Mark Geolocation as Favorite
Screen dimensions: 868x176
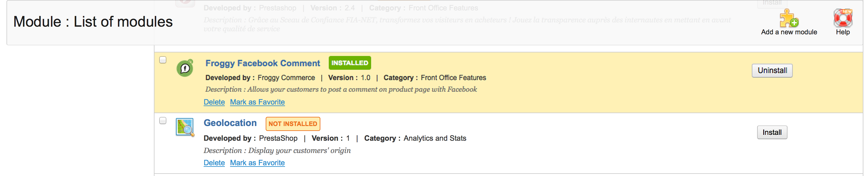[x=257, y=163]
